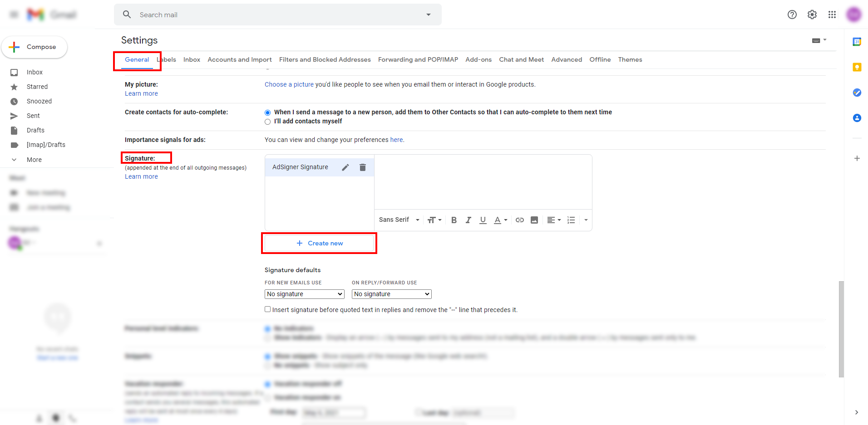Image resolution: width=868 pixels, height=425 pixels.
Task: Click the underline formatting icon
Action: click(x=483, y=220)
